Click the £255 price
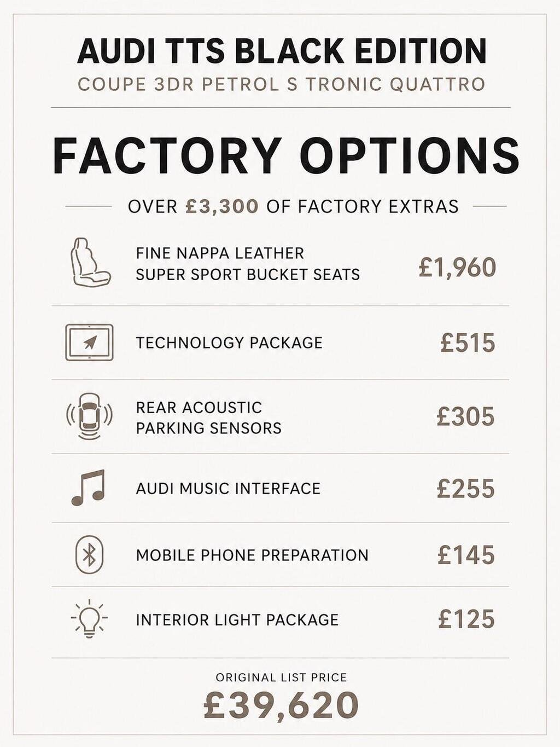Viewport: 560px width, 747px height. point(465,489)
